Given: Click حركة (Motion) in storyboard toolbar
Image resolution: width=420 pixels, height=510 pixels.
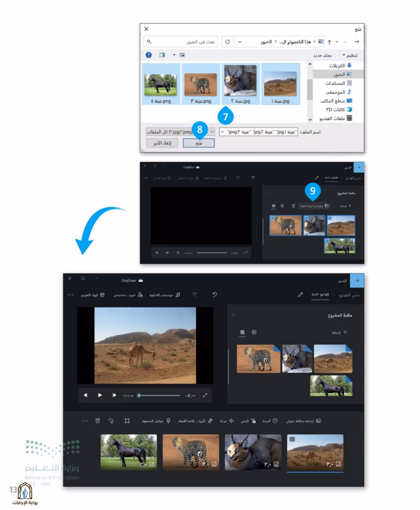Looking at the screenshot, I should tap(227, 421).
